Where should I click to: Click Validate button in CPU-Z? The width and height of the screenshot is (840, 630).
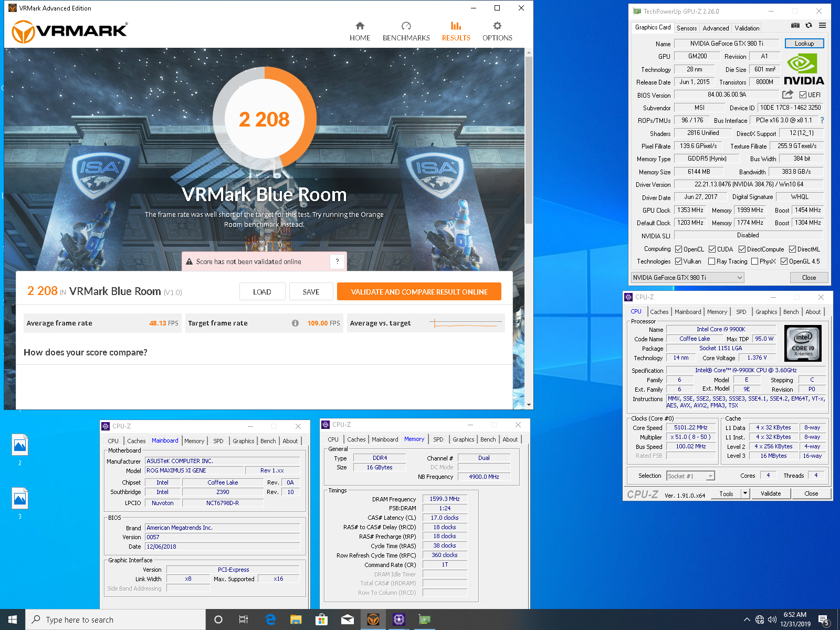click(771, 493)
